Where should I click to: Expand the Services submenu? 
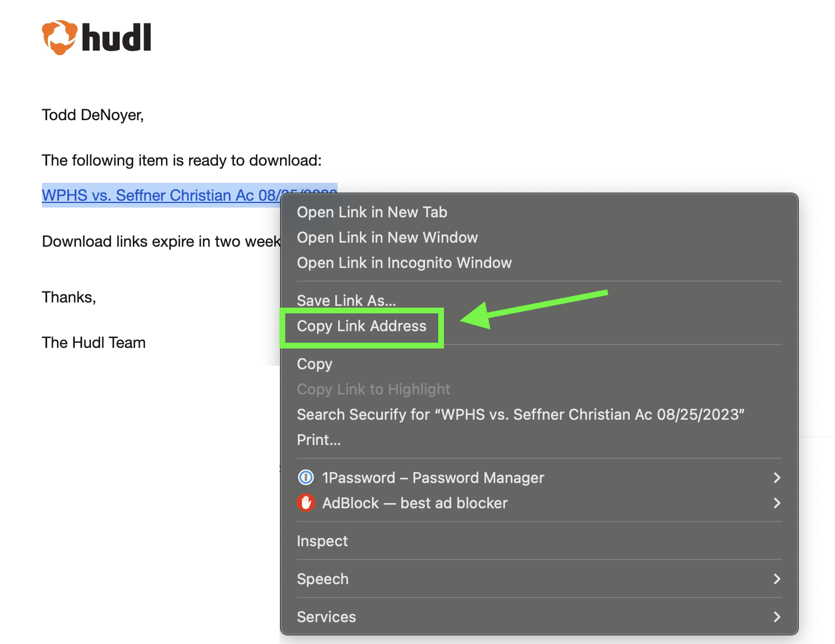539,617
